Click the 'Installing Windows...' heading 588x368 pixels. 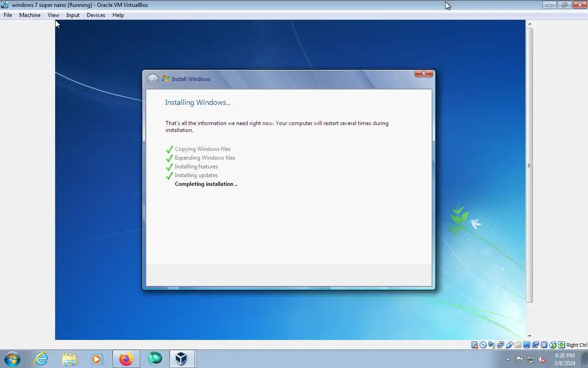[x=198, y=103]
